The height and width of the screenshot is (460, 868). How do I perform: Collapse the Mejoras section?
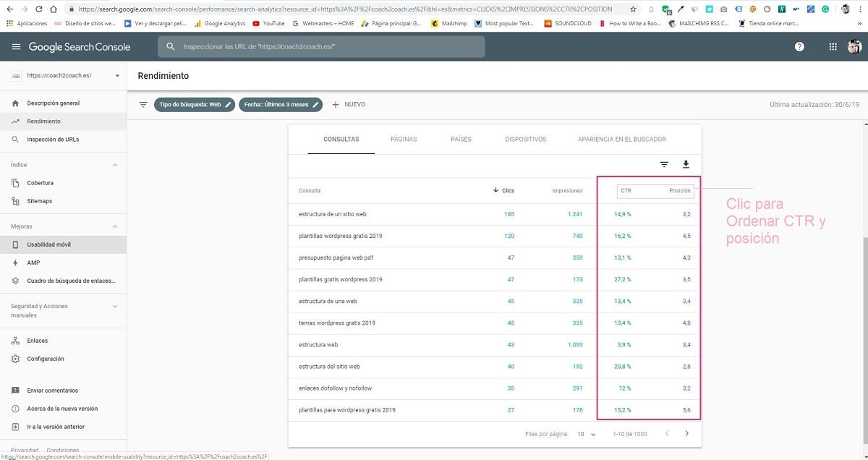click(x=115, y=226)
